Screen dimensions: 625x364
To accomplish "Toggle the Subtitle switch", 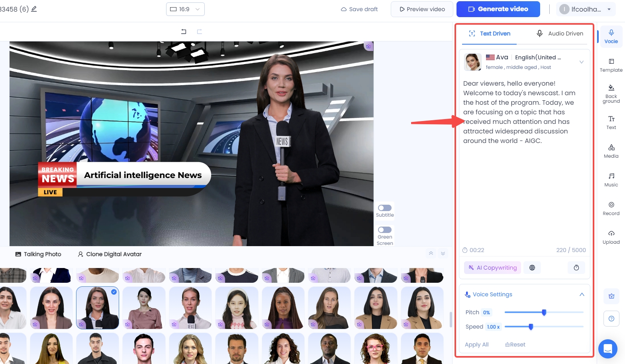I will pyautogui.click(x=385, y=208).
